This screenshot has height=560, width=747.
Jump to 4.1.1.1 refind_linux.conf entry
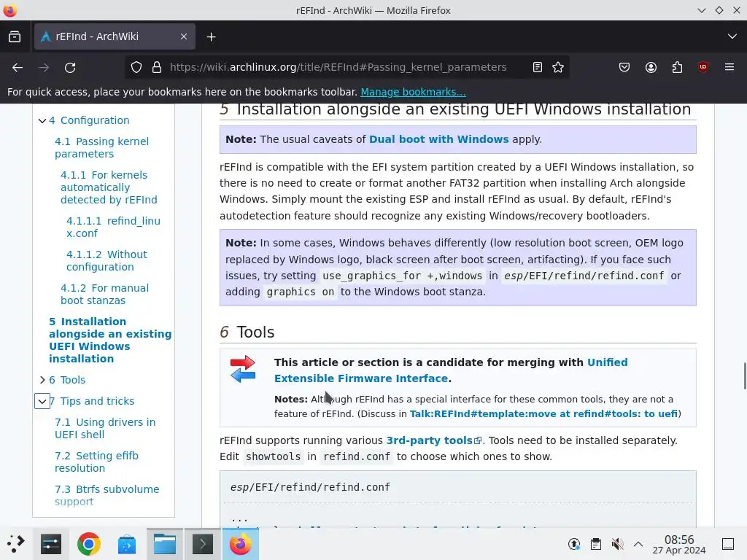(x=113, y=227)
